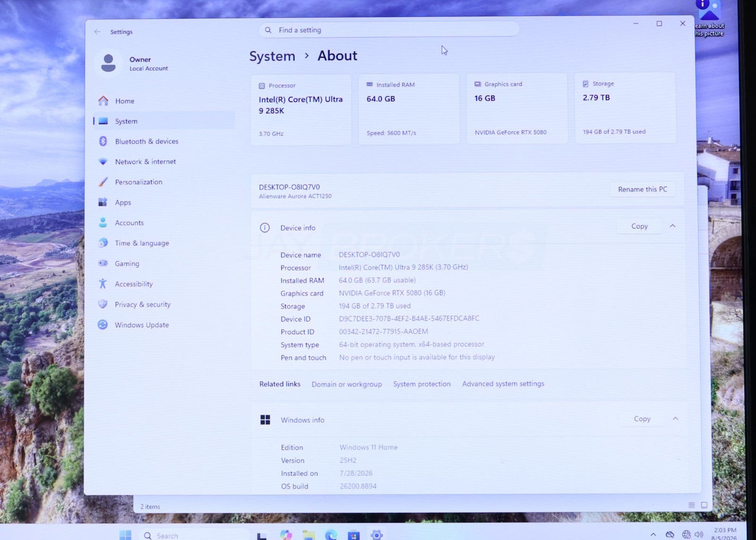Click the 'Speed: 5600 MT/s' text
Screen dimensions: 756x540
[x=391, y=133]
